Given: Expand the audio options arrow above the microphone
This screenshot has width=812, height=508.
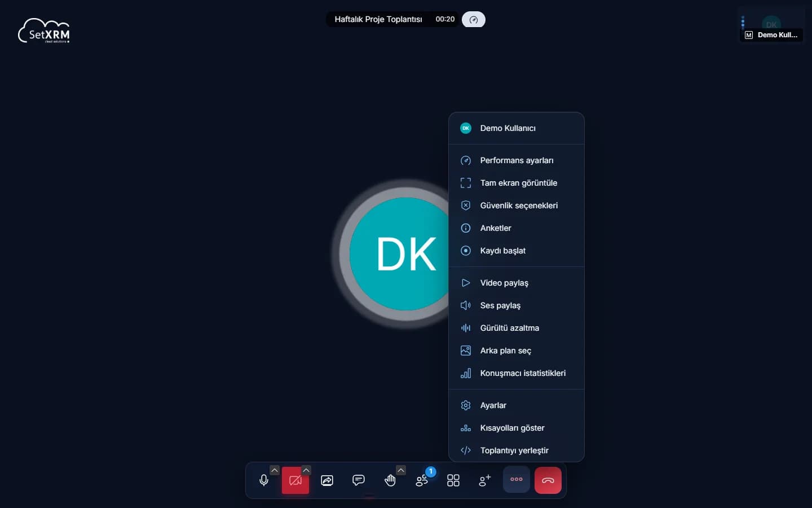Looking at the screenshot, I should pyautogui.click(x=275, y=470).
